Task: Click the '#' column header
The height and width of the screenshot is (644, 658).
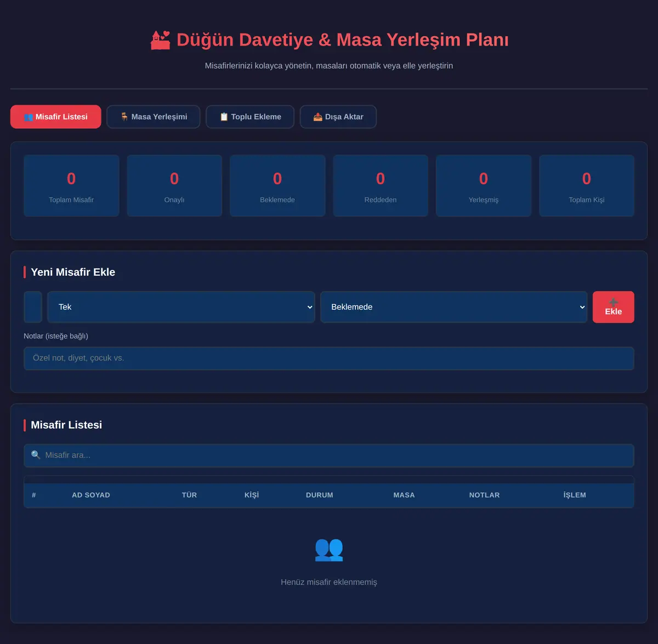Action: pos(34,495)
